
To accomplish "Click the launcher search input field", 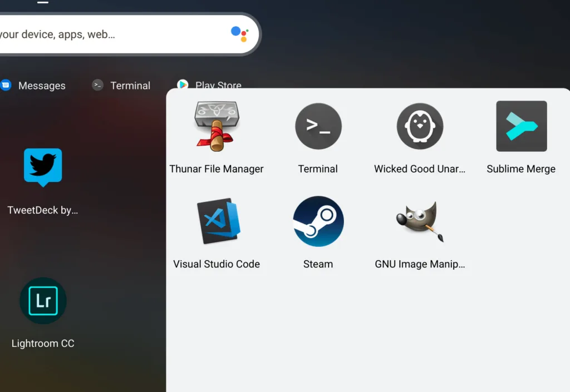I will (111, 34).
